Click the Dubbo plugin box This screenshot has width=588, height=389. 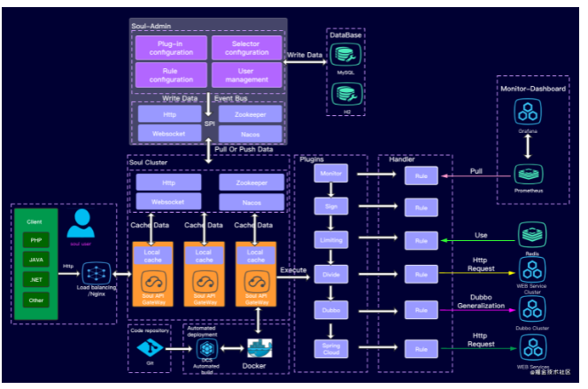tap(331, 310)
